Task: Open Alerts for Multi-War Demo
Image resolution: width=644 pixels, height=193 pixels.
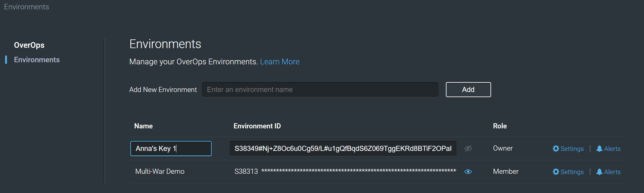Action: pos(608,172)
